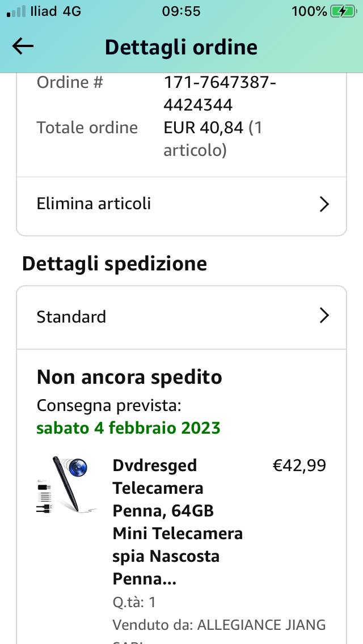Tap the back arrow icon
363x644 pixels.
23,46
